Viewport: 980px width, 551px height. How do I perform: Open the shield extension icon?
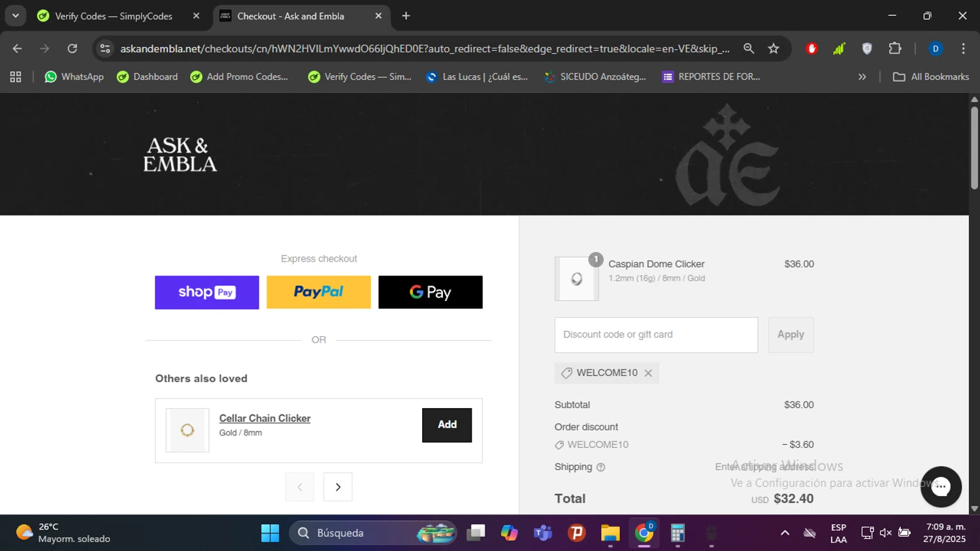(867, 48)
